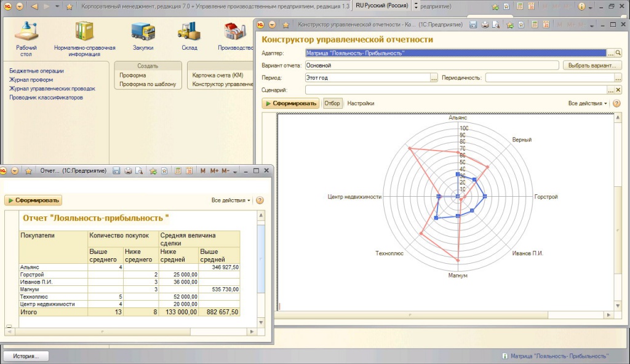
Task: Open Проформа по шаблону link
Action: (x=148, y=84)
